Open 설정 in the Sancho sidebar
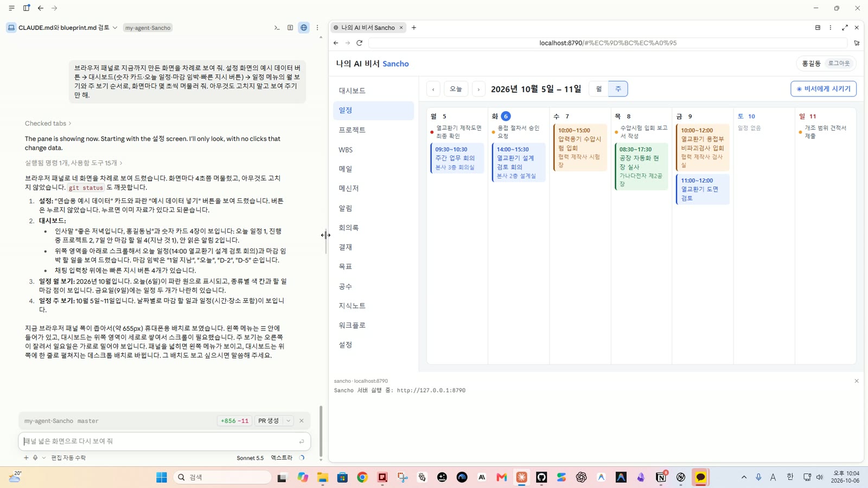The width and height of the screenshot is (868, 488). pyautogui.click(x=373, y=345)
